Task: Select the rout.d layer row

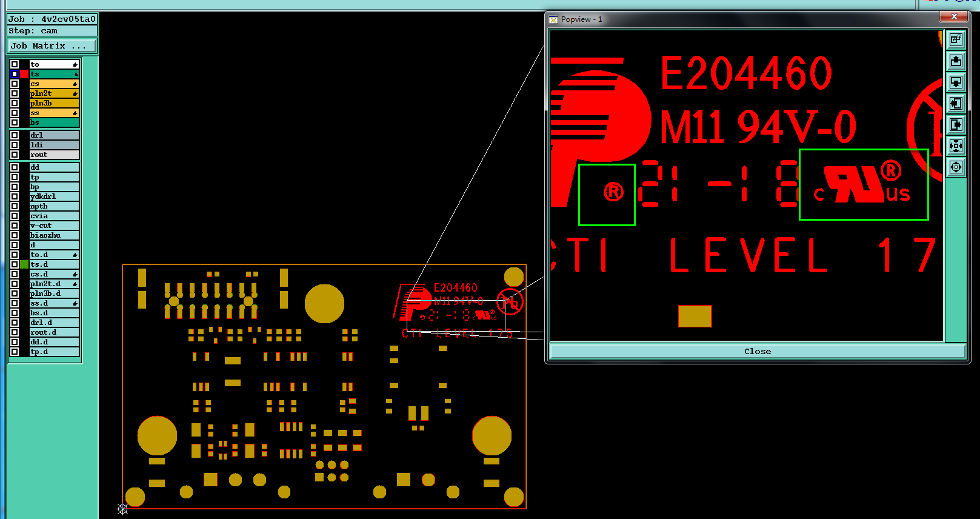Action: [55, 332]
